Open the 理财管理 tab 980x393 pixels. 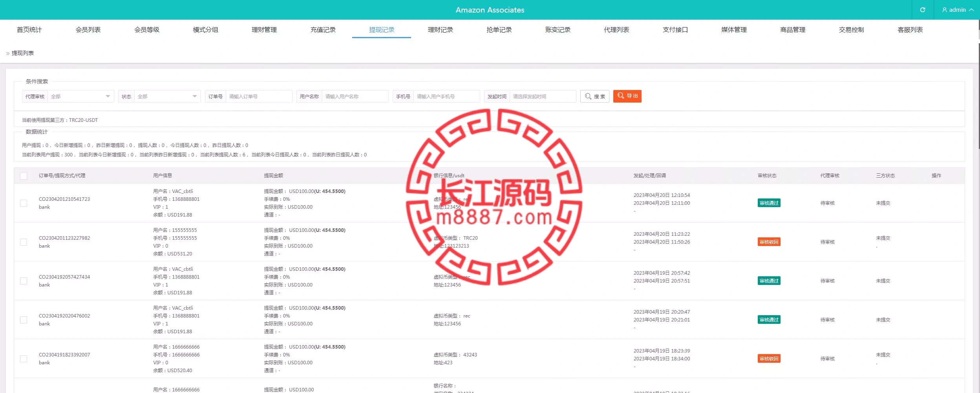pyautogui.click(x=264, y=30)
